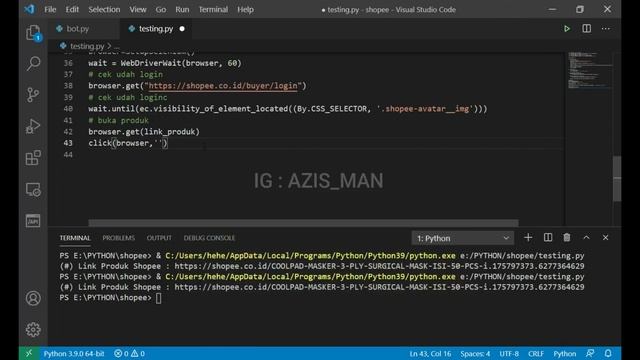This screenshot has width=640, height=360.
Task: Place cursor in 'browser.get(link_produk)' line
Action: click(144, 132)
